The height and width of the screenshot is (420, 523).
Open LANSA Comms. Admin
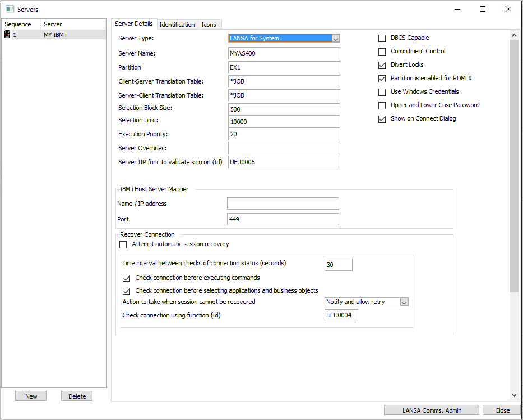[x=432, y=410]
